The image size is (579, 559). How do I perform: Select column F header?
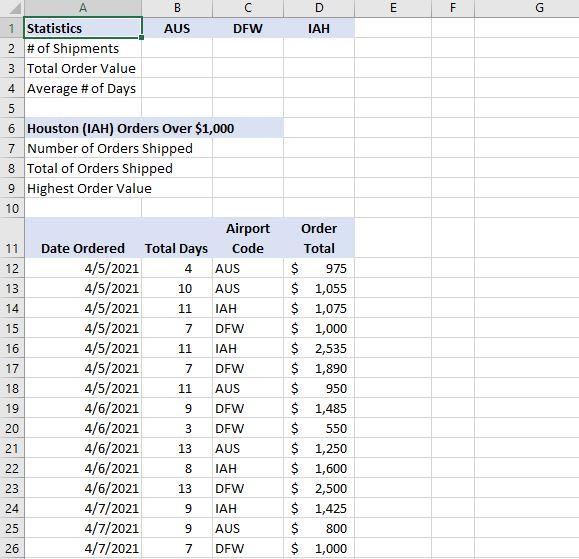click(453, 8)
